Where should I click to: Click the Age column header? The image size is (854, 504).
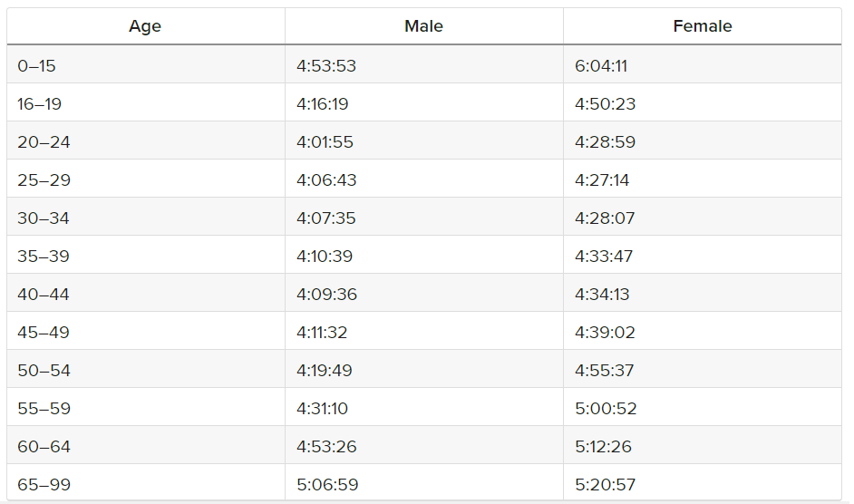[x=145, y=26]
